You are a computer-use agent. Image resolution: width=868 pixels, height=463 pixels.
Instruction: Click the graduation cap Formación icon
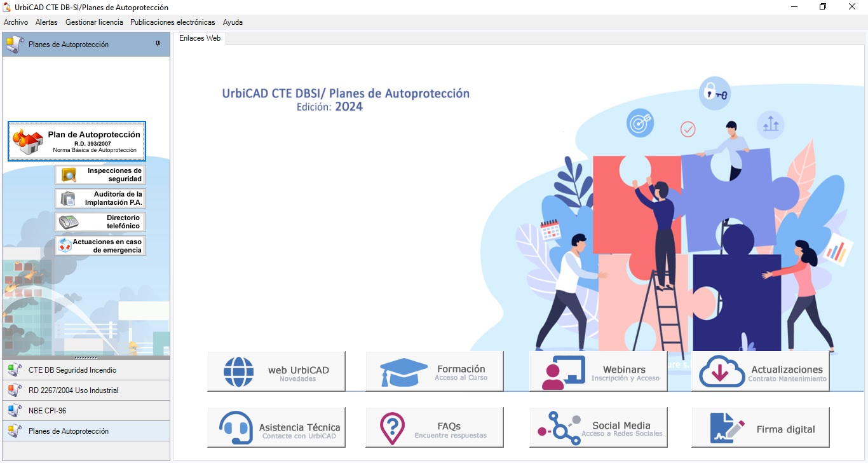click(x=403, y=372)
